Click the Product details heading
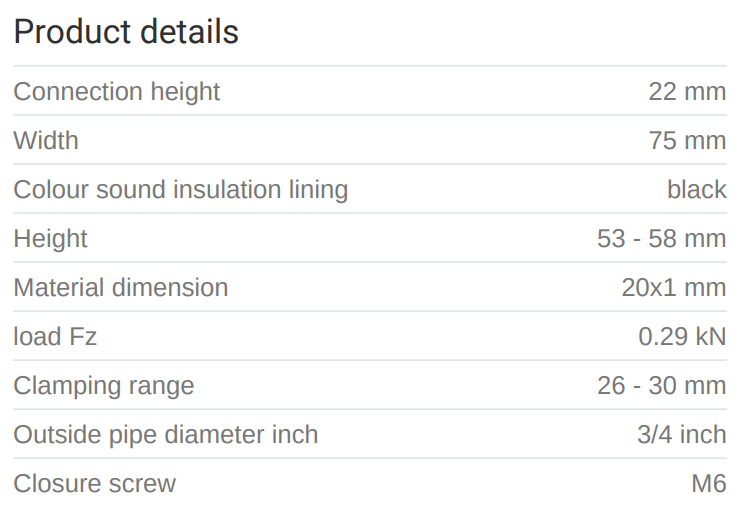The height and width of the screenshot is (508, 740). click(x=126, y=32)
